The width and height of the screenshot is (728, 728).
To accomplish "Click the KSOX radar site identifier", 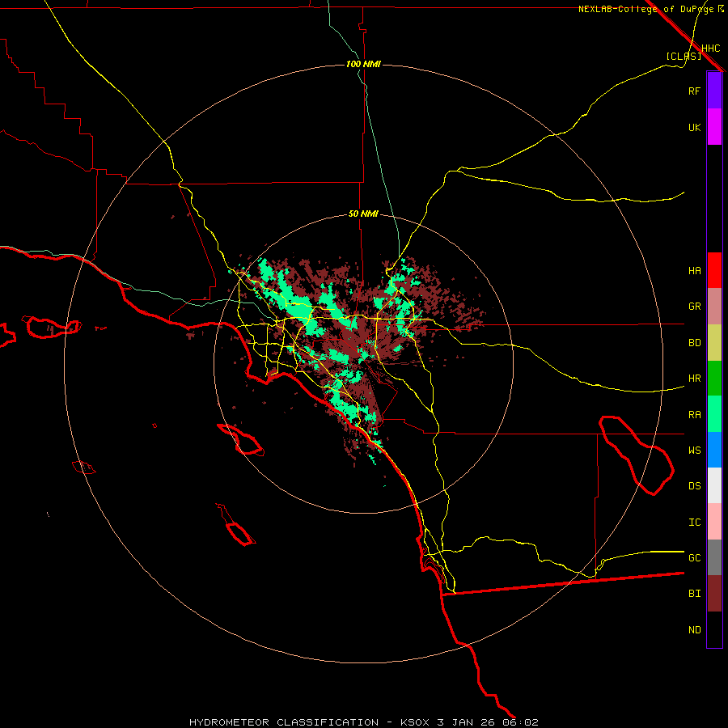I will [415, 722].
